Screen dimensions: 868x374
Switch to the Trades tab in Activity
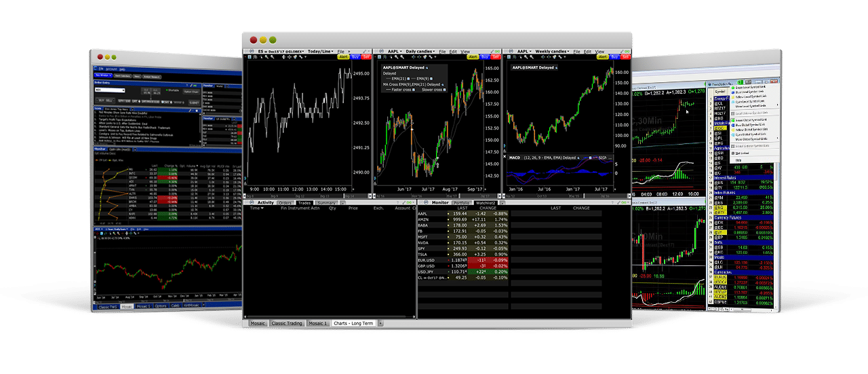pyautogui.click(x=304, y=203)
